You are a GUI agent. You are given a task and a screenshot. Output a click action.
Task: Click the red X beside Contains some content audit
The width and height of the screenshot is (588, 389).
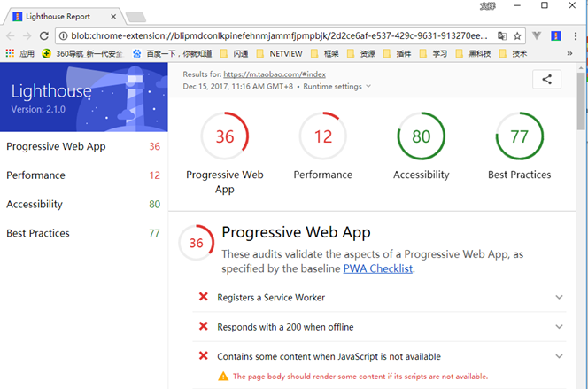tap(204, 355)
